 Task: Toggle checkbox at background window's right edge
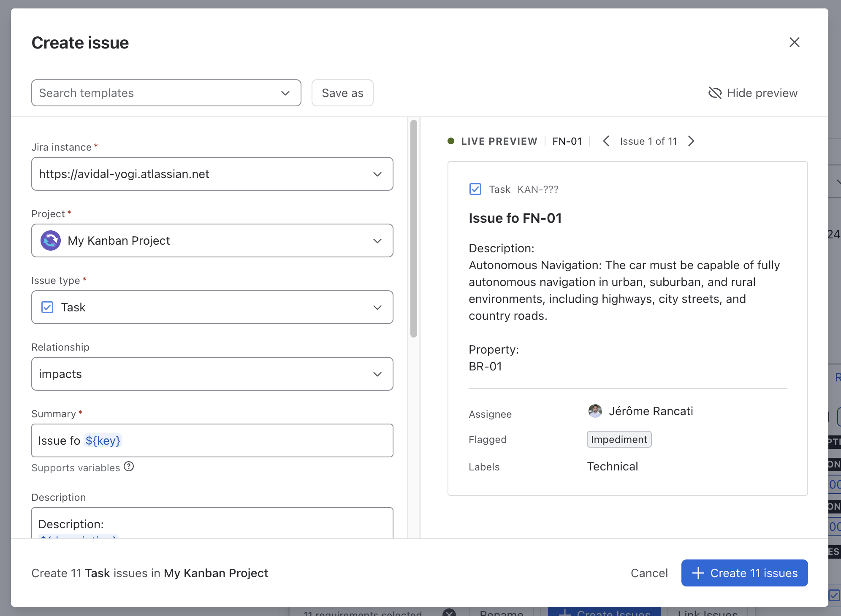pos(834,595)
